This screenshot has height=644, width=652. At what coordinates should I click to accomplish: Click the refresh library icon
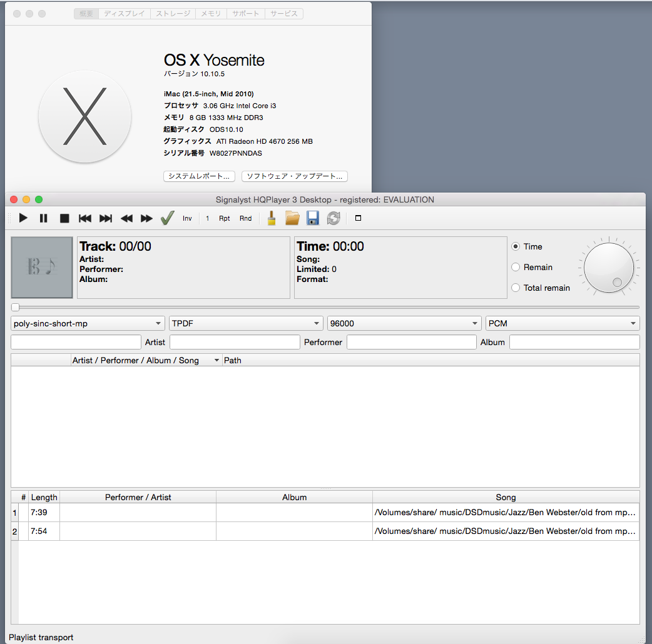[334, 218]
